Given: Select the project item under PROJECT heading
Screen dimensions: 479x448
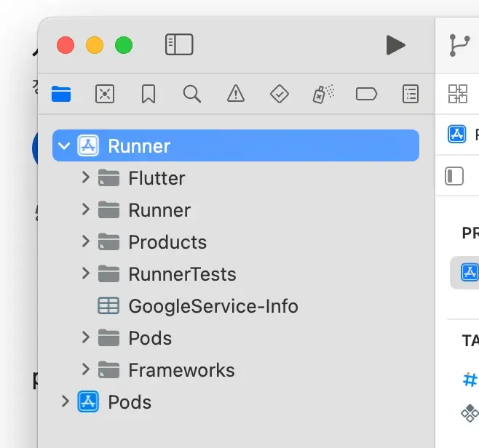Looking at the screenshot, I should coord(470,273).
